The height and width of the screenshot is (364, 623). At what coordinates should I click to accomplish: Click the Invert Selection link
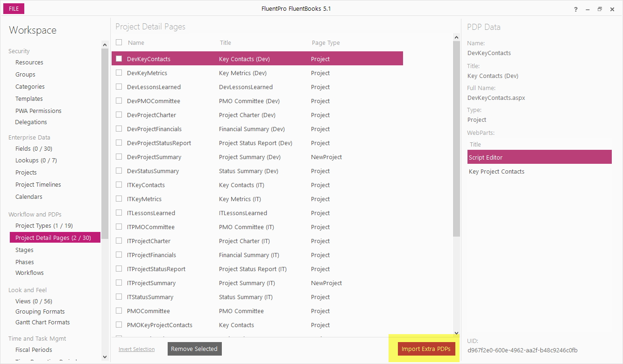point(136,349)
